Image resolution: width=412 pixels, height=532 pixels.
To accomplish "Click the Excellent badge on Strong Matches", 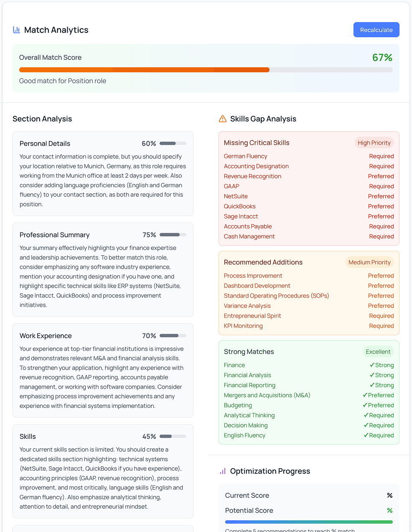I will coord(378,351).
